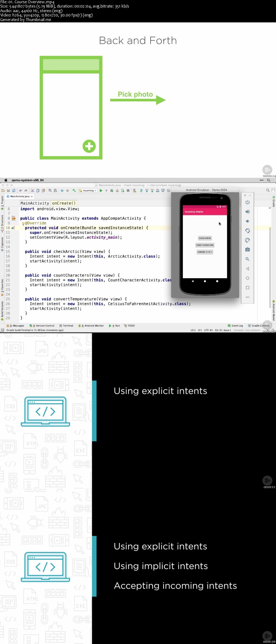Expand the Structure side panel
Screen dimensions: 276x644
point(2,224)
